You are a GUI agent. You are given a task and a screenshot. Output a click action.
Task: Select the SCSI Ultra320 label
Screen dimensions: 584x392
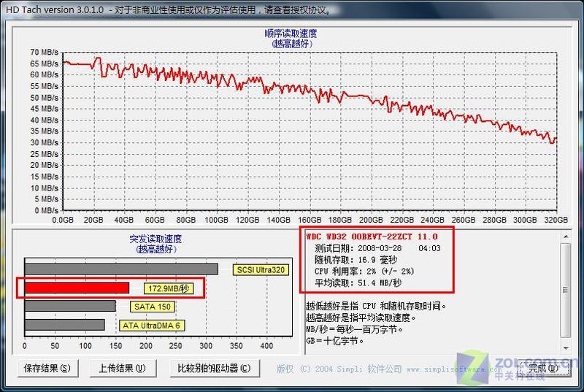[261, 270]
